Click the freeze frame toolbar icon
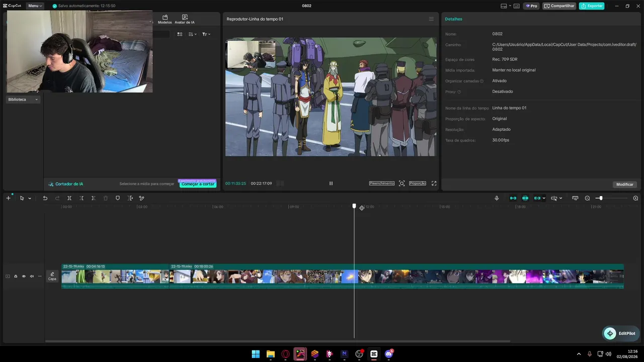This screenshot has width=644, height=362. (x=130, y=198)
